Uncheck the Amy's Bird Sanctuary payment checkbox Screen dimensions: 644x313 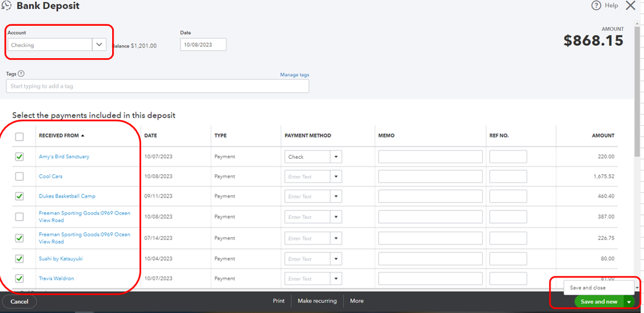[x=19, y=157]
